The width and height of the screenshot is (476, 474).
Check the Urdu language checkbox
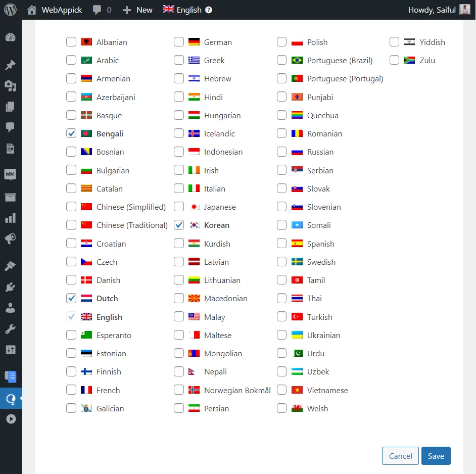pyautogui.click(x=282, y=353)
